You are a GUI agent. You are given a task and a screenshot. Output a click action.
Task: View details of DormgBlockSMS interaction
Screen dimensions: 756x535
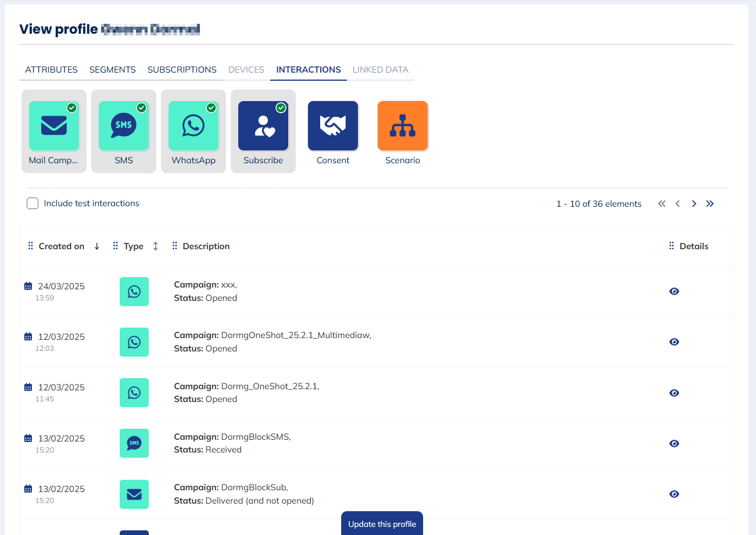click(x=674, y=444)
